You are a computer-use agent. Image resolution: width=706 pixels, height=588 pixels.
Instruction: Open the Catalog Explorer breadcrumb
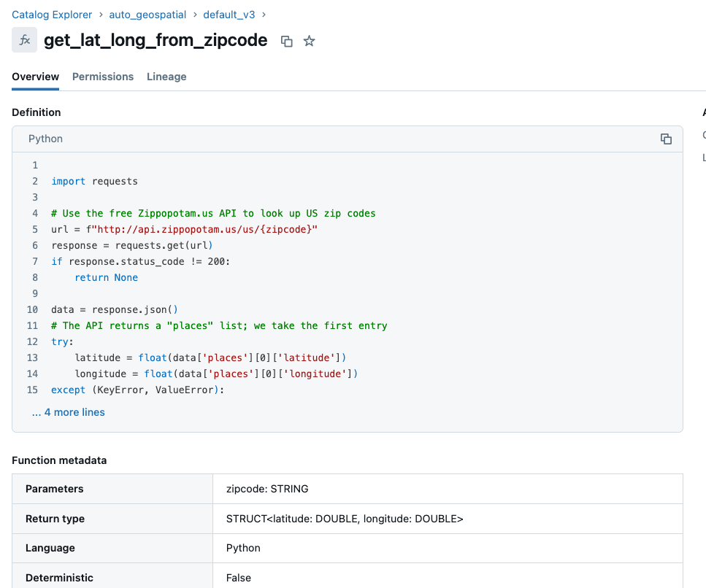pyautogui.click(x=52, y=15)
